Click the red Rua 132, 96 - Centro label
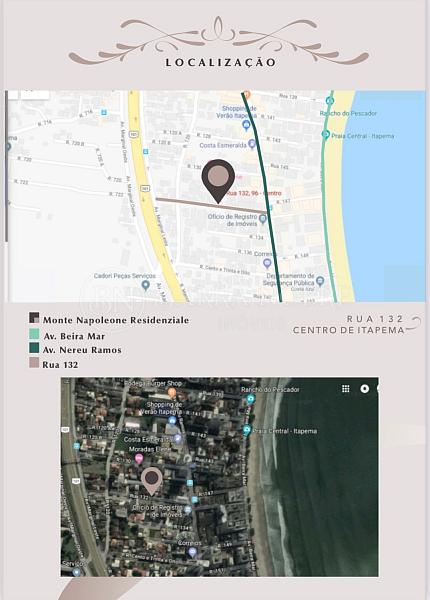Viewport: 430px width, 600px height. point(255,193)
